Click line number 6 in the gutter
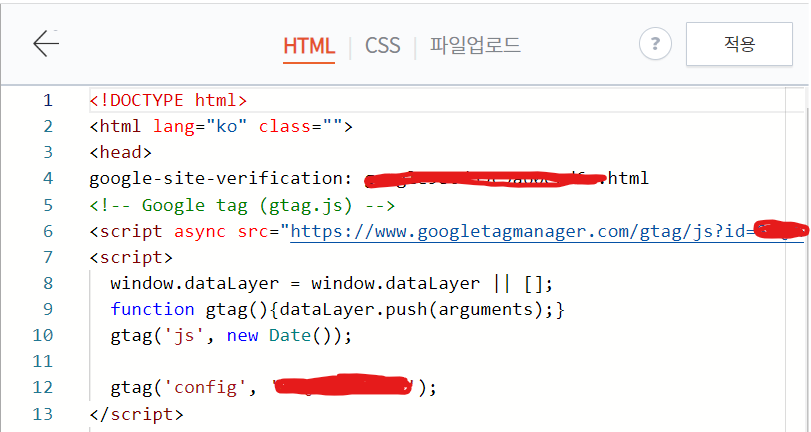The width and height of the screenshot is (811, 432). [48, 231]
